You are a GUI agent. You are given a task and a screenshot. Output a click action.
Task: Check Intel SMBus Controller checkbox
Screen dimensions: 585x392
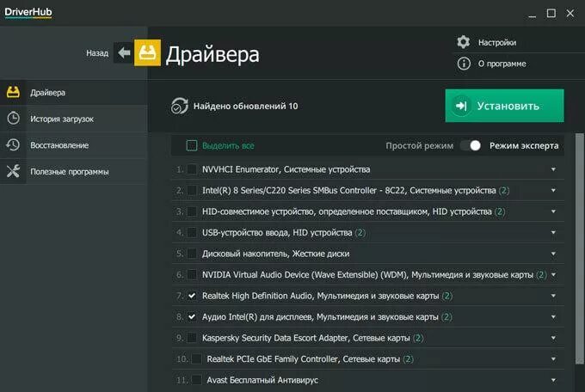[192, 190]
